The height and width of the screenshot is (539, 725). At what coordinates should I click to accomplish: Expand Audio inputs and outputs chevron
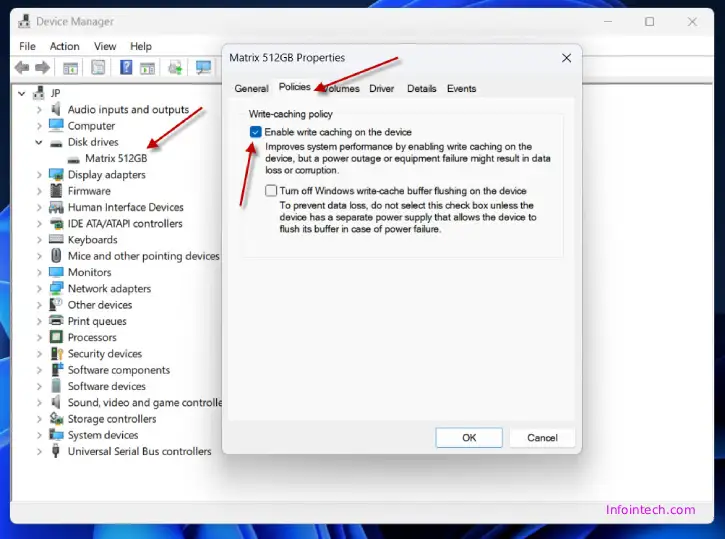[39, 110]
